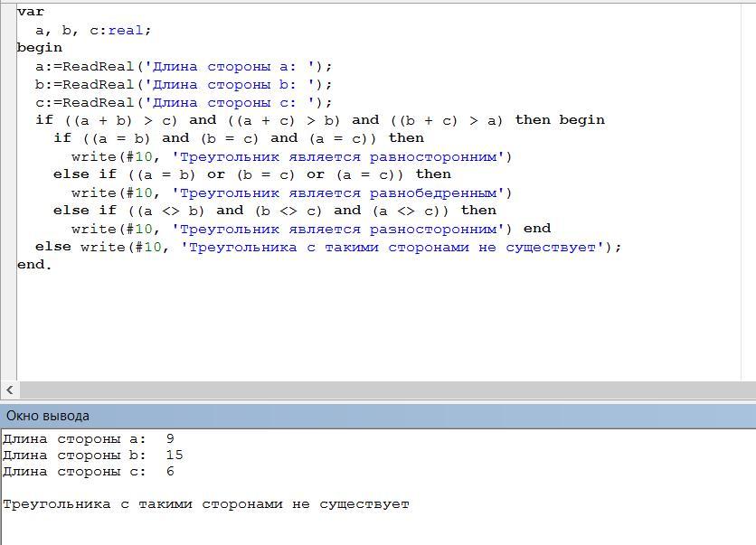Click the 'end' keyword after разносторонним write

pos(537,229)
